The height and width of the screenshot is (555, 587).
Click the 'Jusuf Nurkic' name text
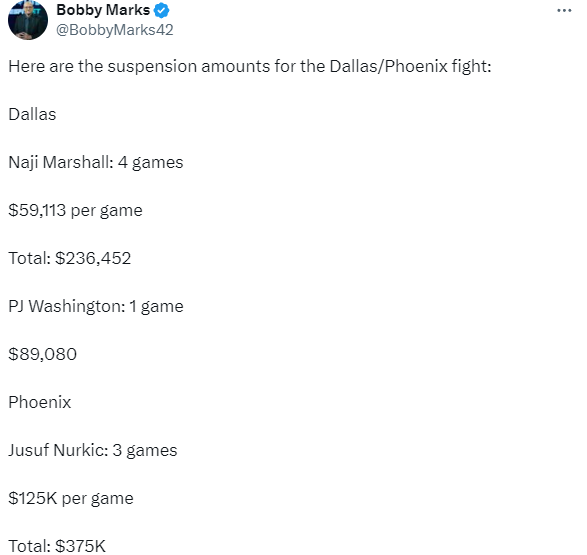click(x=58, y=450)
